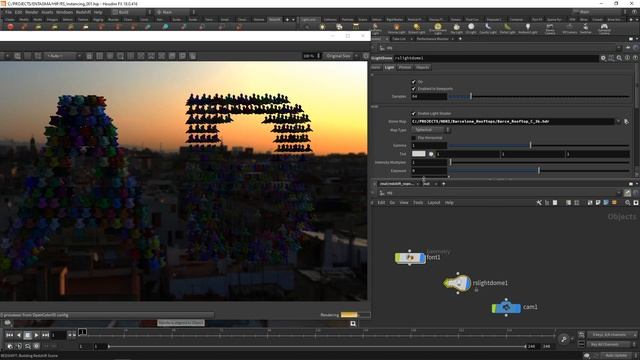The image size is (640, 360).
Task: Switch to the Light tab
Action: [389, 67]
